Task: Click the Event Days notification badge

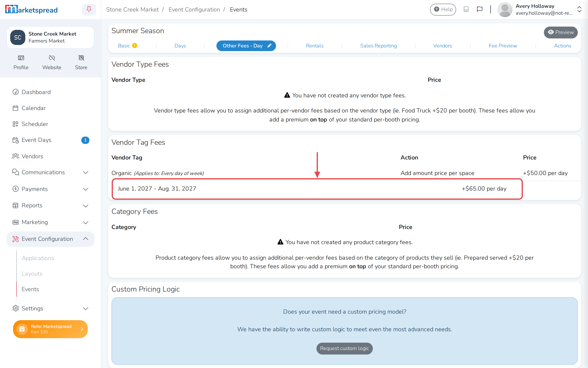Action: coord(85,140)
